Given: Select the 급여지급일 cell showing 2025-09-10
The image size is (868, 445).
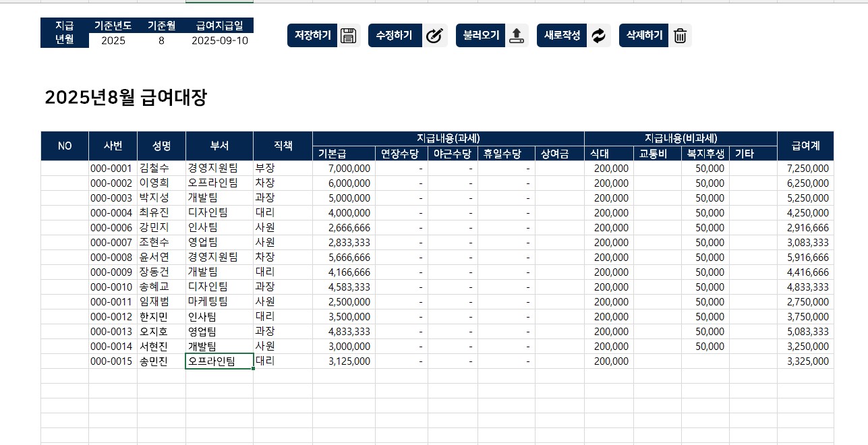Looking at the screenshot, I should 220,40.
